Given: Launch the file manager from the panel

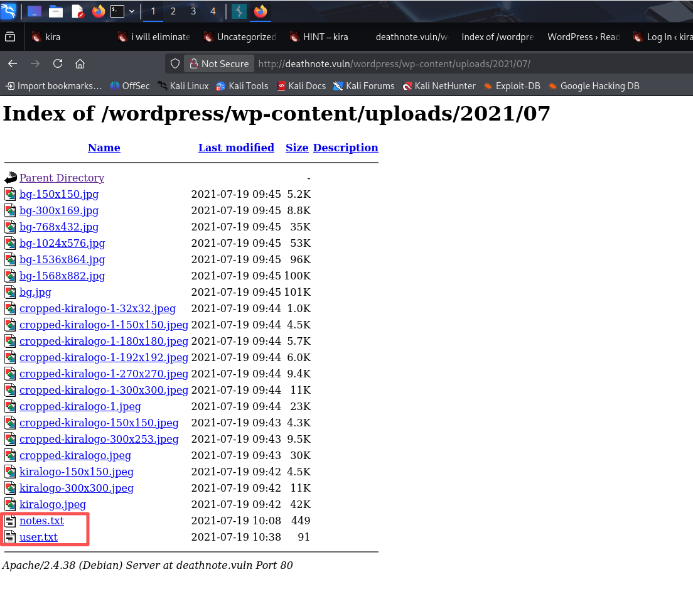Looking at the screenshot, I should 56,11.
